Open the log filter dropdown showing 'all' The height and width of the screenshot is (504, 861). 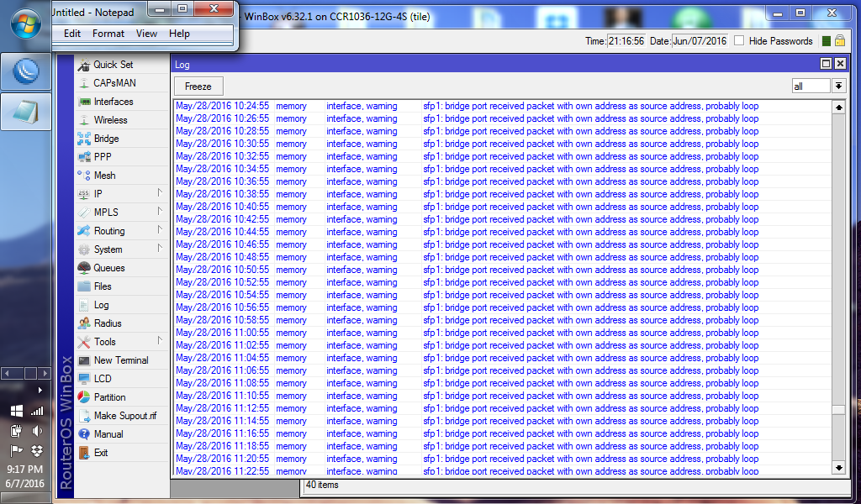tap(838, 85)
